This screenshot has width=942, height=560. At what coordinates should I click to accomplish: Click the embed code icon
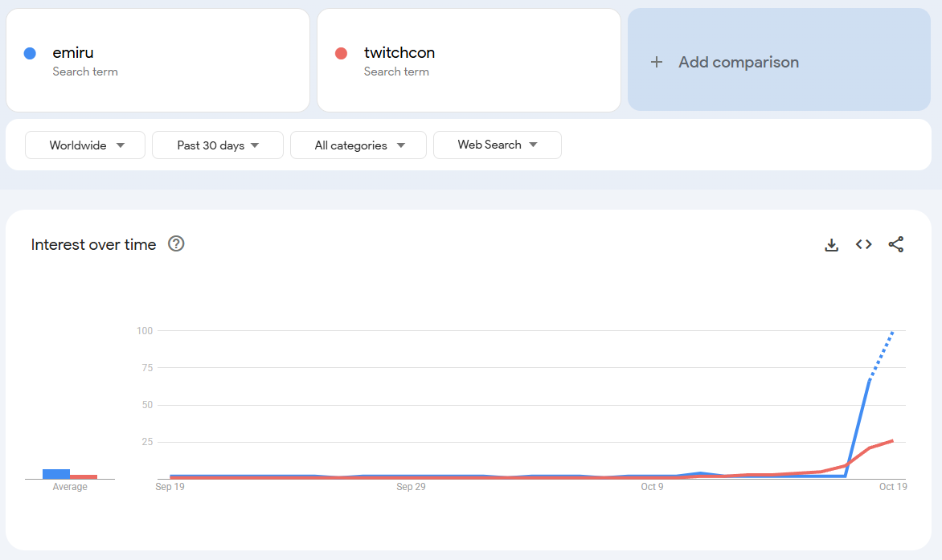(864, 245)
